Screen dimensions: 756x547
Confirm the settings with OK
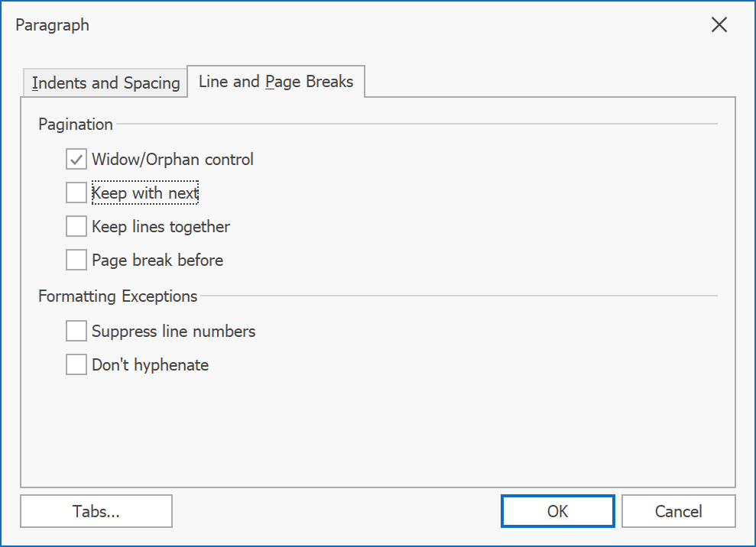coord(558,511)
